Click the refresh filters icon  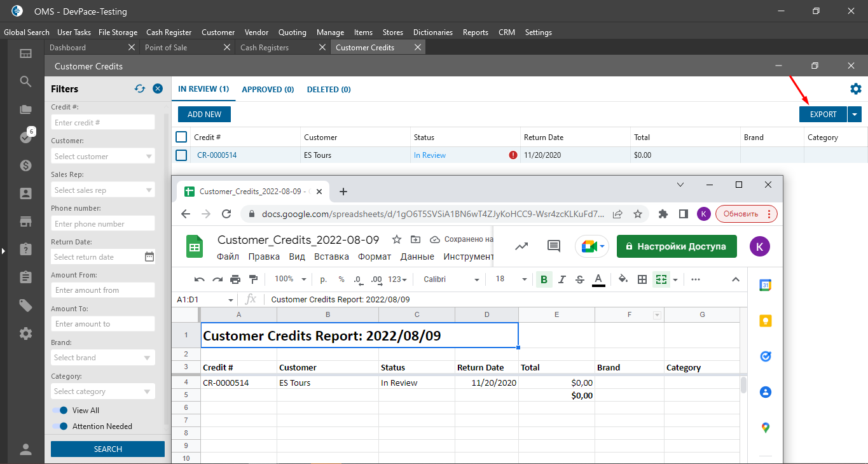(140, 89)
